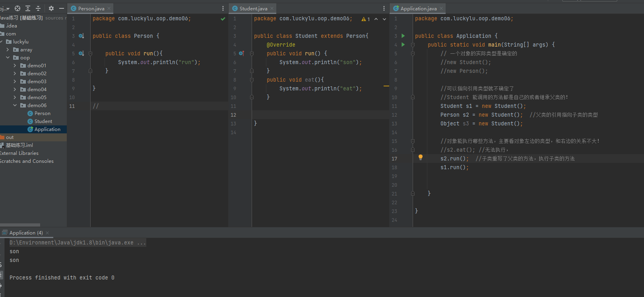The image size is (644, 297).
Task: Fold the eat() method in Student.java
Action: (x=252, y=80)
